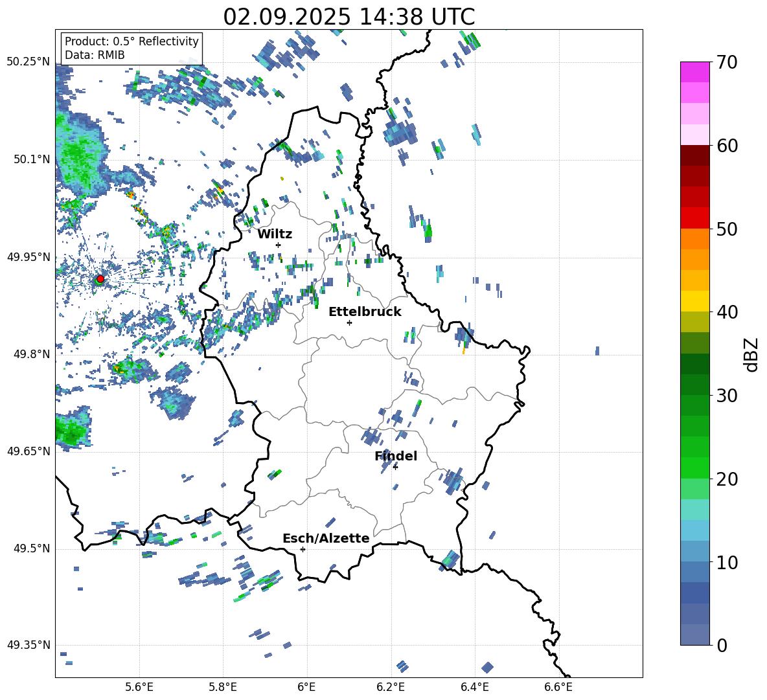Click the dark maroon colorbar segment below 60

695,155
